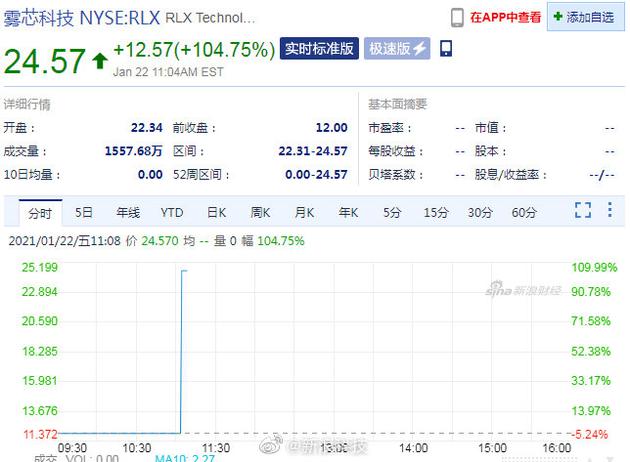The image size is (630, 462).
Task: Open the 在APP中查看 link
Action: (505, 17)
